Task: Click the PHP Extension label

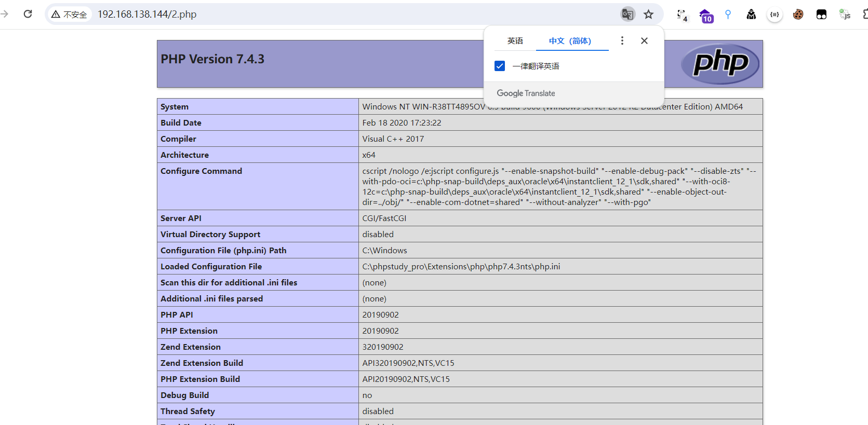Action: pos(189,331)
